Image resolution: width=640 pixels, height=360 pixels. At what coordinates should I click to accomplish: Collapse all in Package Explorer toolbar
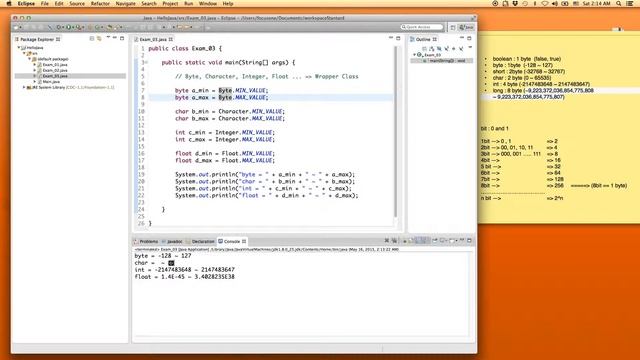[92, 38]
